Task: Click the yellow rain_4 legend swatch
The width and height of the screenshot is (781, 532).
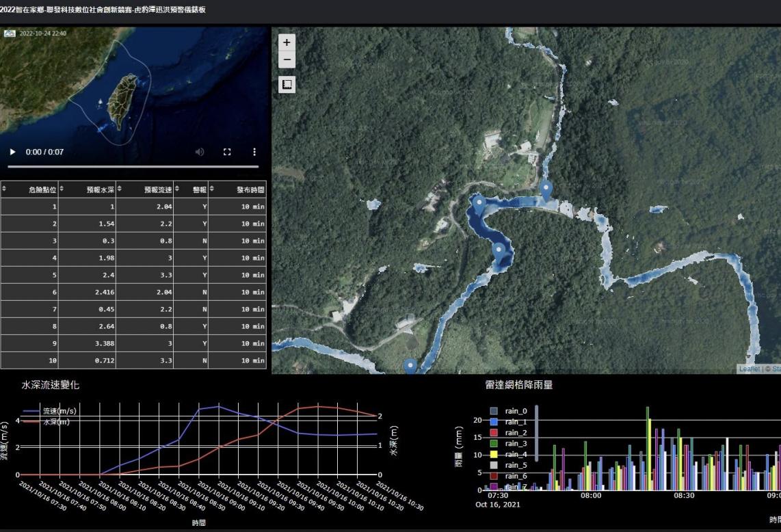Action: [x=494, y=454]
